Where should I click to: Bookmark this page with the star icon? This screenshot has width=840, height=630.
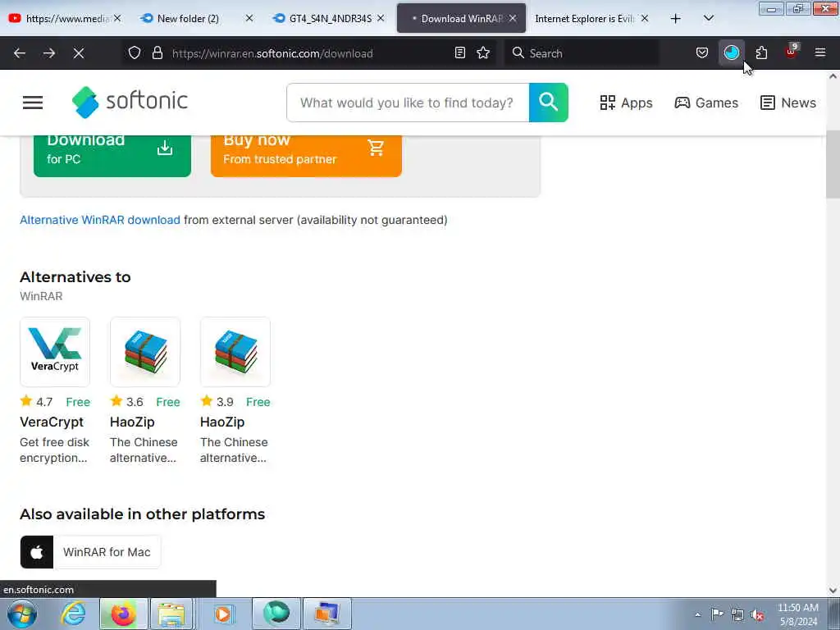click(x=483, y=53)
